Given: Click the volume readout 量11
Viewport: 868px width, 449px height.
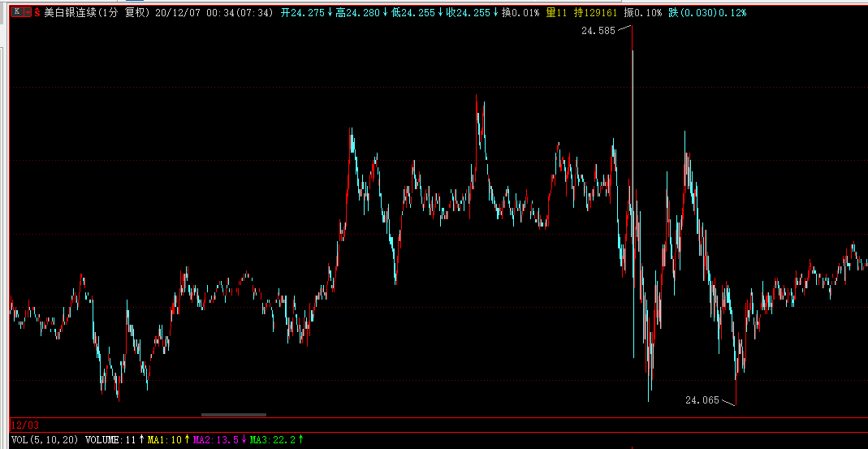Looking at the screenshot, I should coord(556,13).
